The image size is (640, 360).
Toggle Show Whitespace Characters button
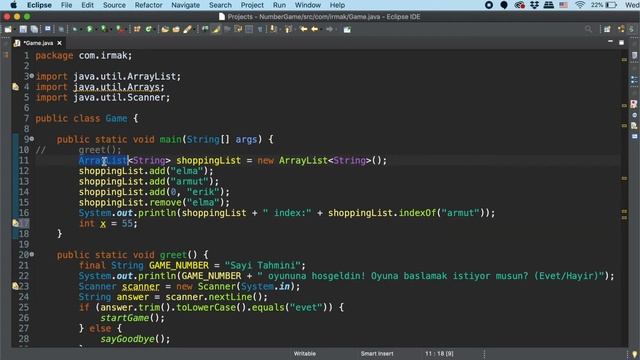[260, 29]
